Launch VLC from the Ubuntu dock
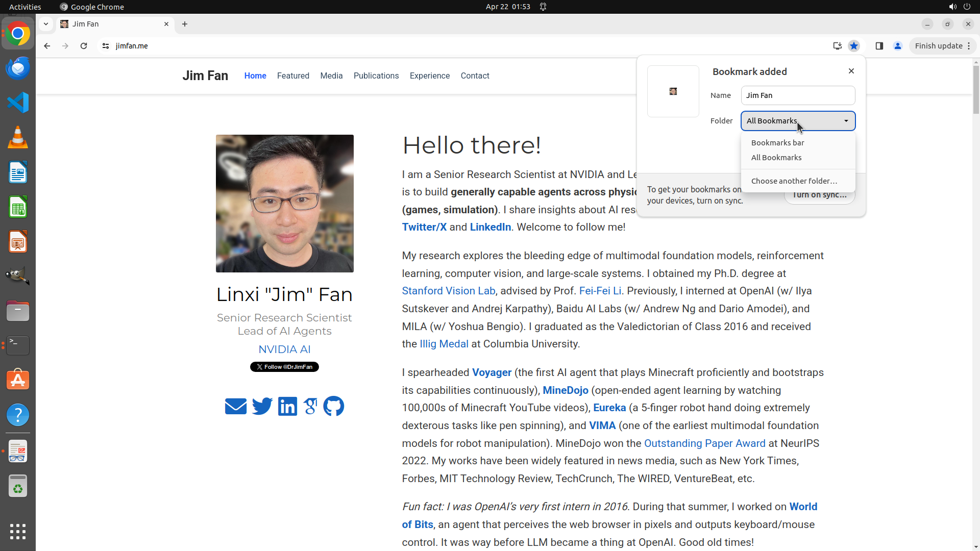980x551 pixels. pos(18,137)
